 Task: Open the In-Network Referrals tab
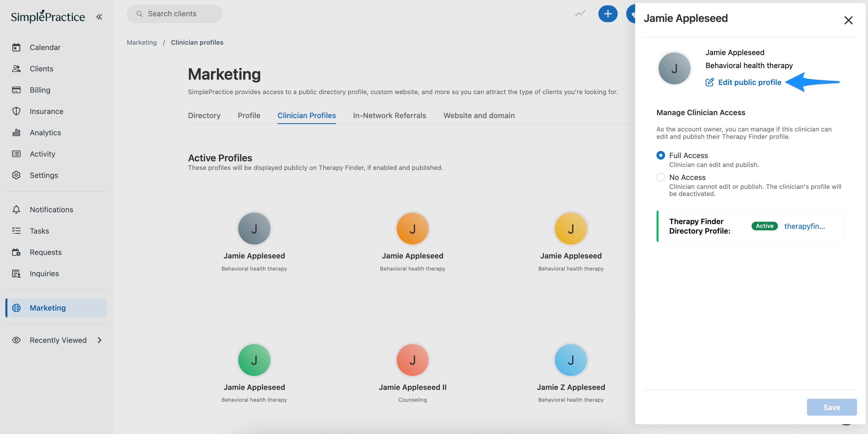390,115
